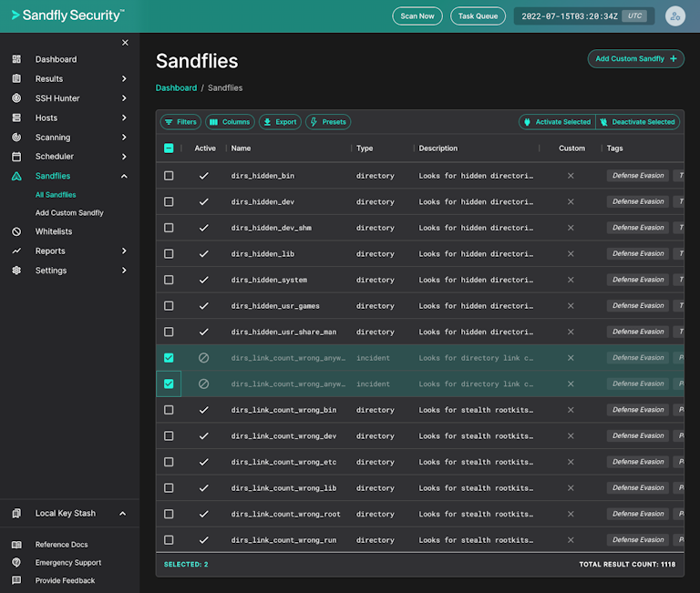Click the Dashboard breadcrumb link
Screen dimensions: 700x593
[176, 87]
